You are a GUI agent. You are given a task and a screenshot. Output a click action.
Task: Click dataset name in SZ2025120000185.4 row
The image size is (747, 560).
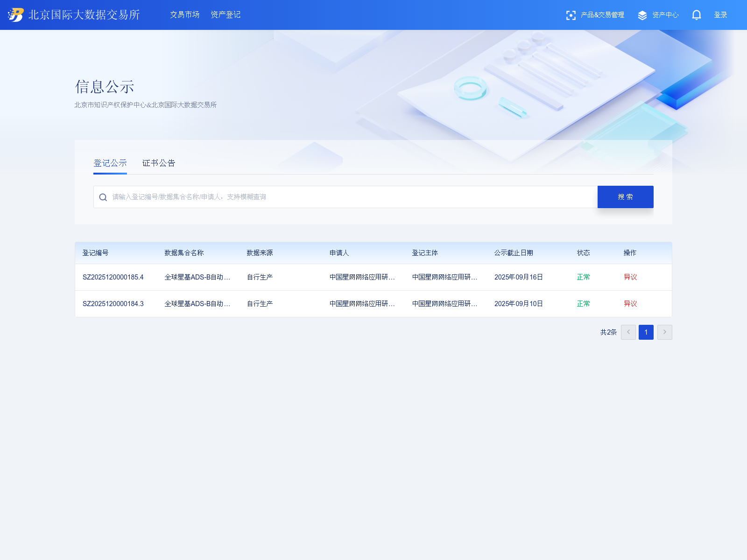click(x=197, y=277)
